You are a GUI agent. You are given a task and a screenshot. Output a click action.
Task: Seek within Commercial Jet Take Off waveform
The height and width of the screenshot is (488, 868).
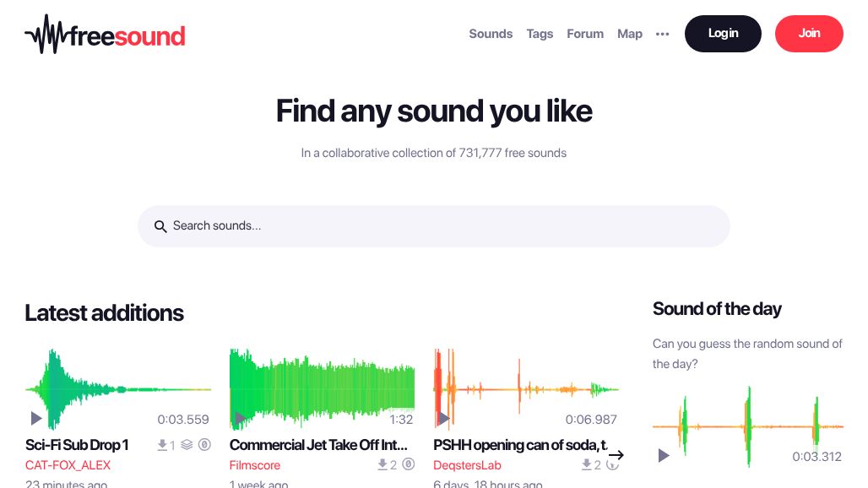(322, 389)
